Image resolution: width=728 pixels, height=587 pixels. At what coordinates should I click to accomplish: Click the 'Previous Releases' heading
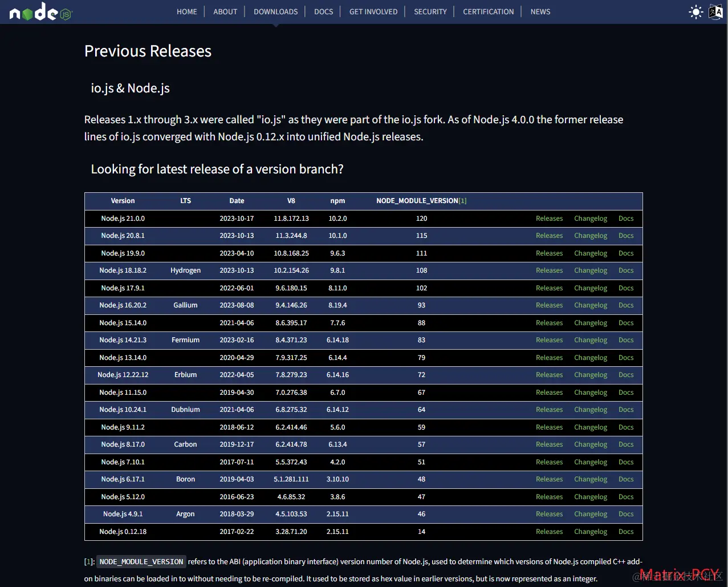(148, 51)
